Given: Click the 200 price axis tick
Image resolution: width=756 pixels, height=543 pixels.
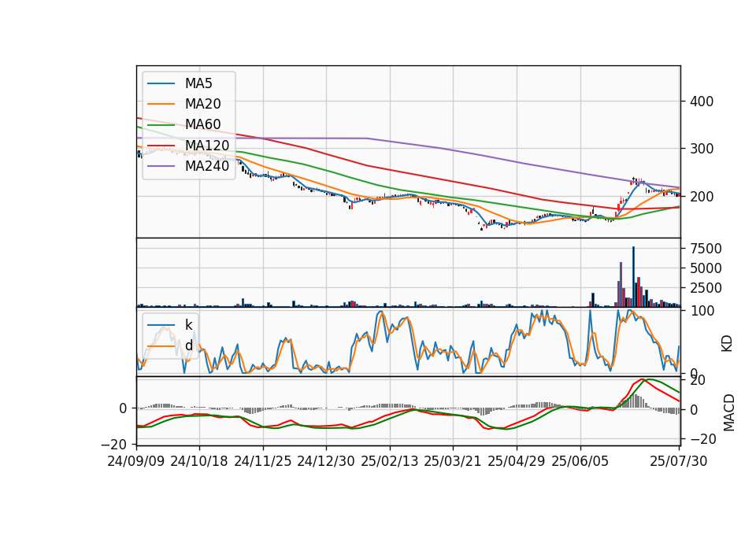Looking at the screenshot, I should click(702, 197).
